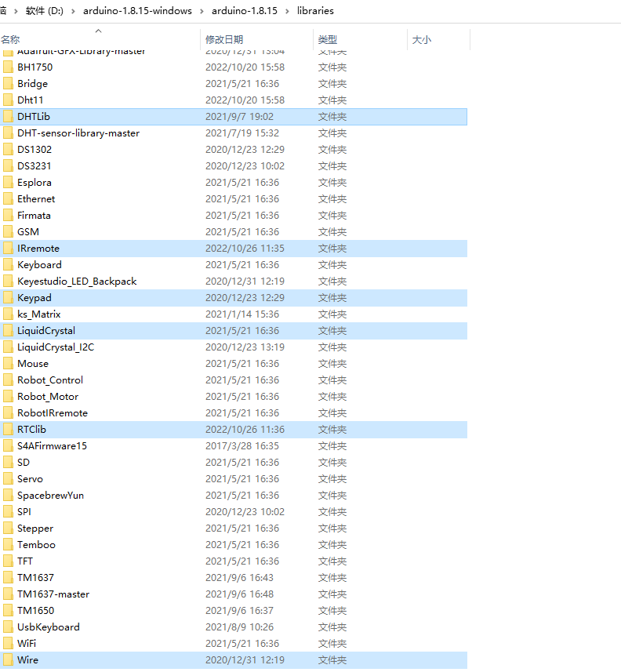Click the WiFi folder icon
This screenshot has height=672, width=621.
click(x=8, y=643)
